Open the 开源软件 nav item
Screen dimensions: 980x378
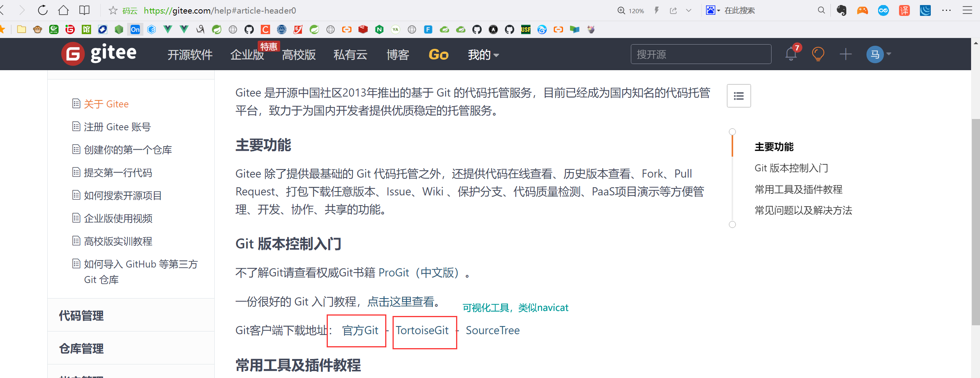190,55
